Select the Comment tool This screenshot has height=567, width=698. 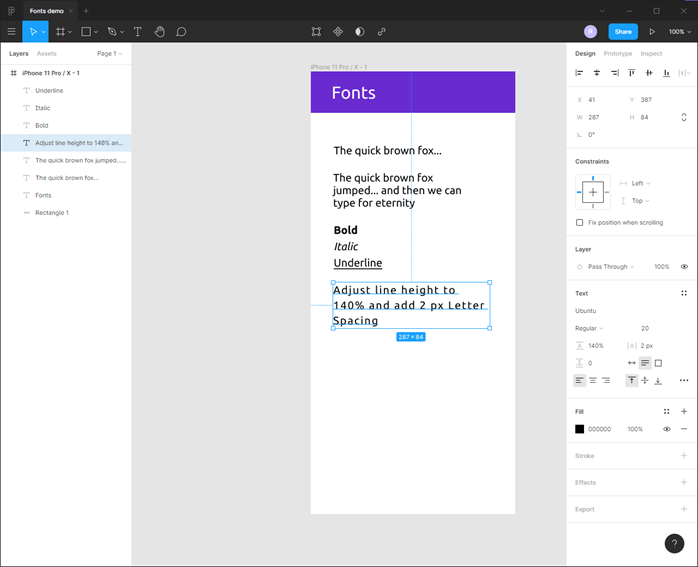(x=181, y=32)
